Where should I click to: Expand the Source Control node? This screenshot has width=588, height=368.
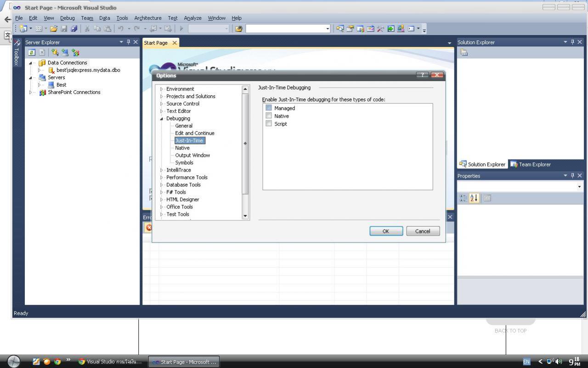[162, 103]
